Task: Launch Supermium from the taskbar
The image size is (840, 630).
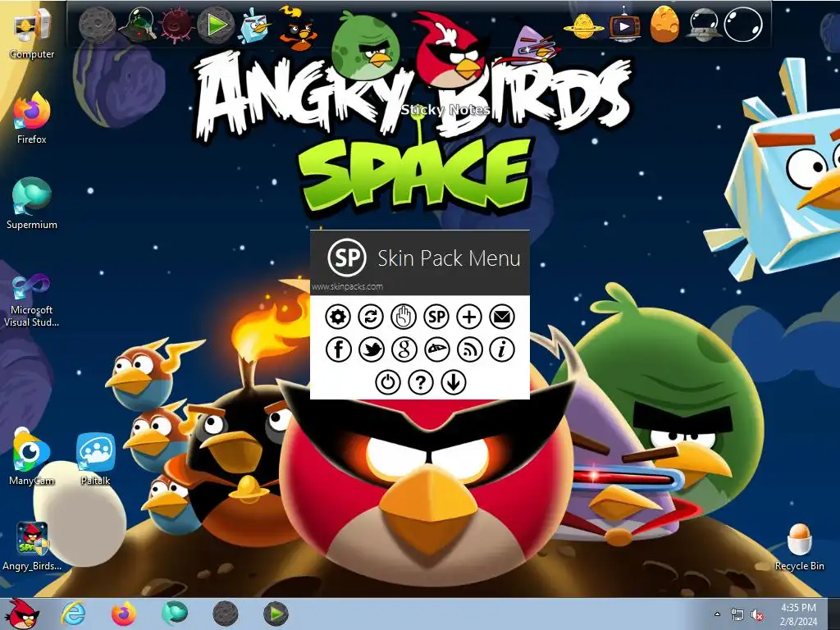Action: click(175, 614)
